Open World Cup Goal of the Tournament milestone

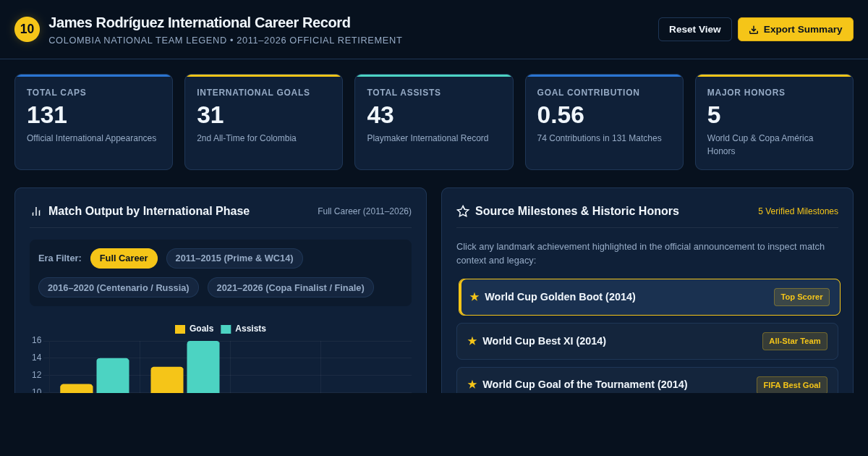coord(647,381)
